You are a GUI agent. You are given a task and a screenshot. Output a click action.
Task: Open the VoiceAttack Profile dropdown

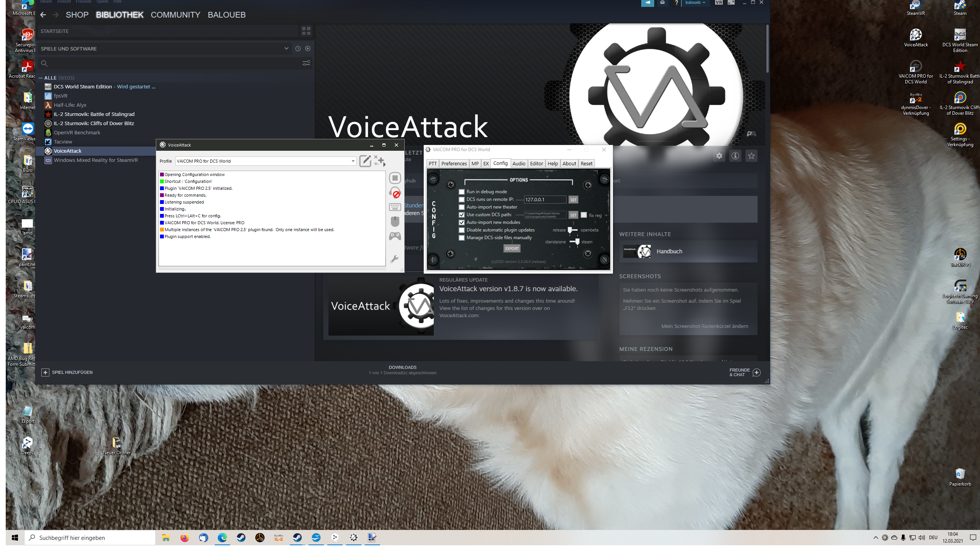coord(266,161)
